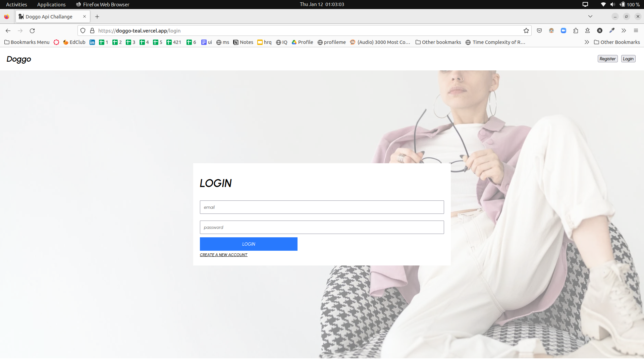
Task: Open the profileme bookmark
Action: click(x=331, y=42)
